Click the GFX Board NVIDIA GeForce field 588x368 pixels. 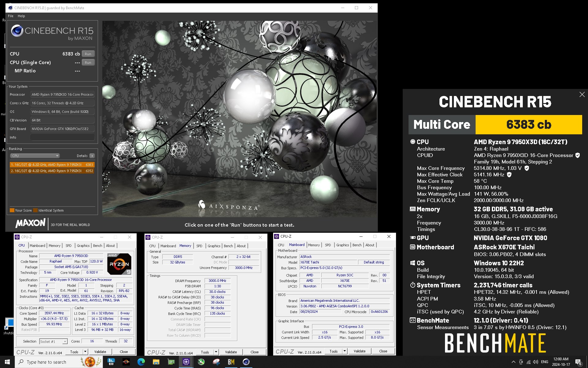62,129
